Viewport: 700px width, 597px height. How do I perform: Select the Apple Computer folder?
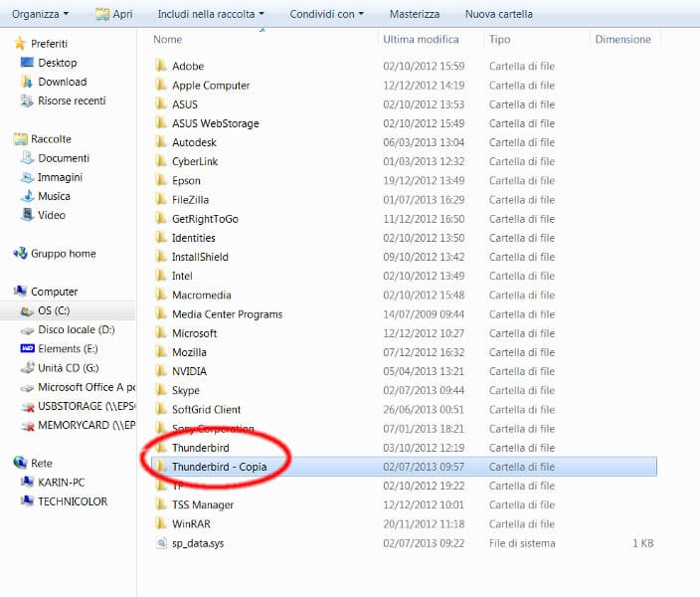[211, 86]
